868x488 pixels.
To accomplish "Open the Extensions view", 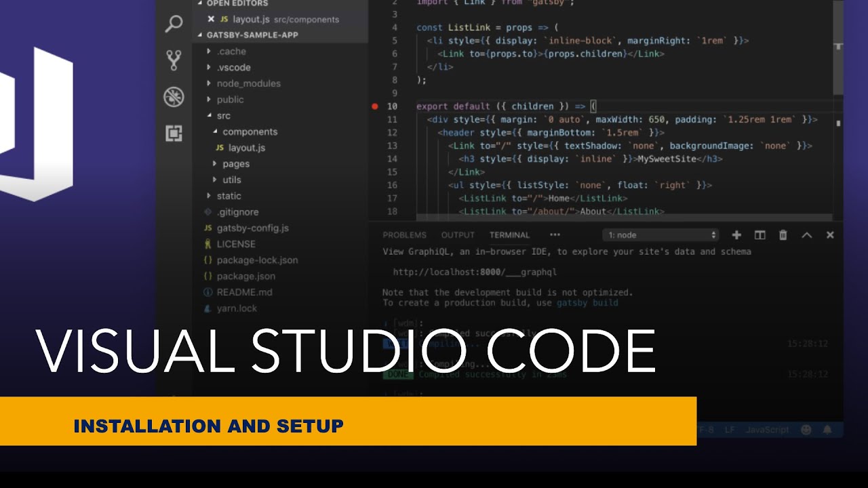I will pos(174,134).
